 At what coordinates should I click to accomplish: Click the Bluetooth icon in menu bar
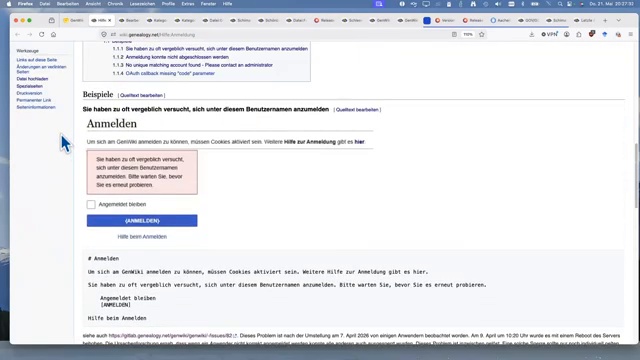coord(522,4)
